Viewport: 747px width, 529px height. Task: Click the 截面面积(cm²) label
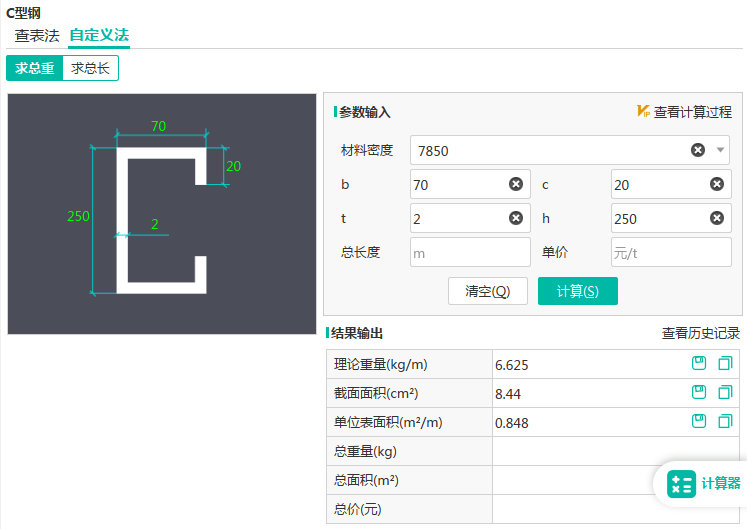[376, 394]
